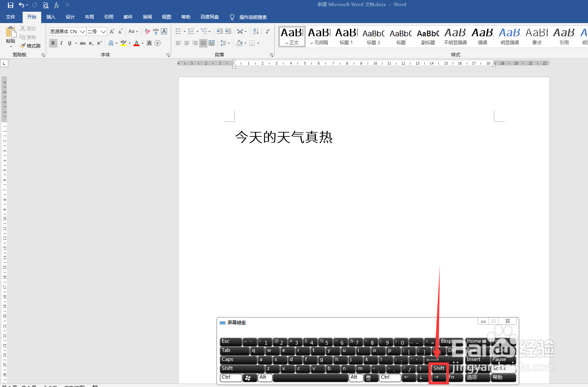The image size is (588, 387).
Task: Toggle bold formatting
Action: (53, 43)
